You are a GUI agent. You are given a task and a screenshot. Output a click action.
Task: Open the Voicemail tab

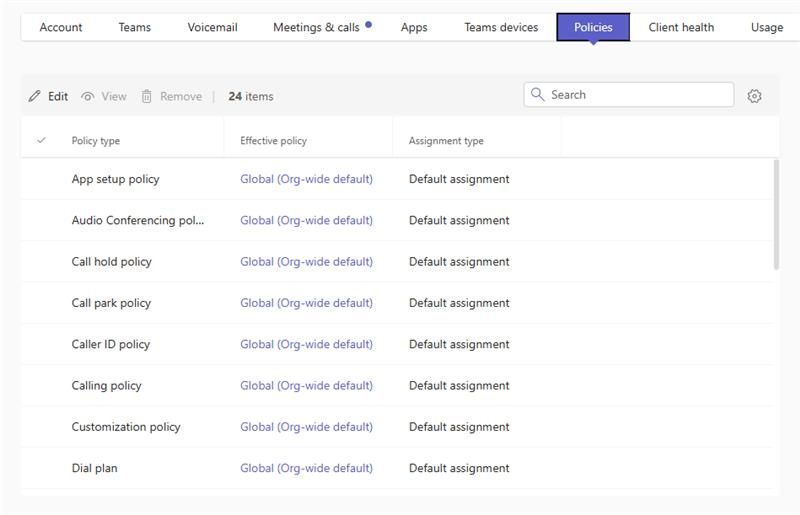(x=212, y=27)
